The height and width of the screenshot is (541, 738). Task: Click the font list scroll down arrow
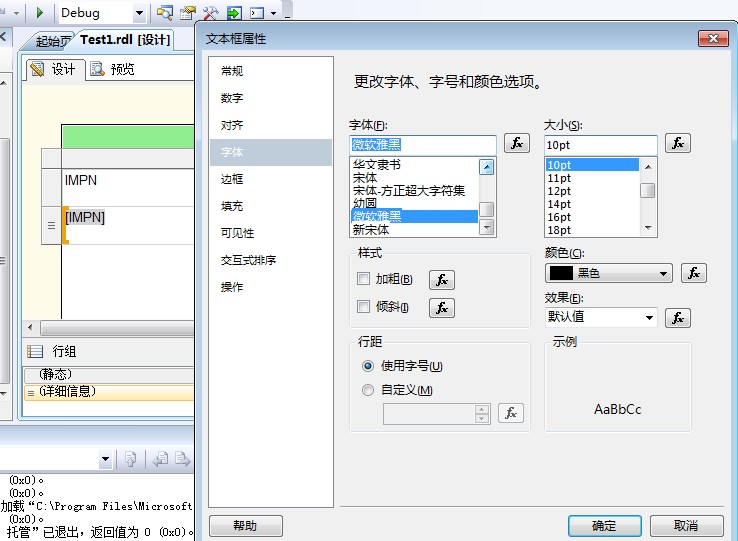(x=487, y=228)
